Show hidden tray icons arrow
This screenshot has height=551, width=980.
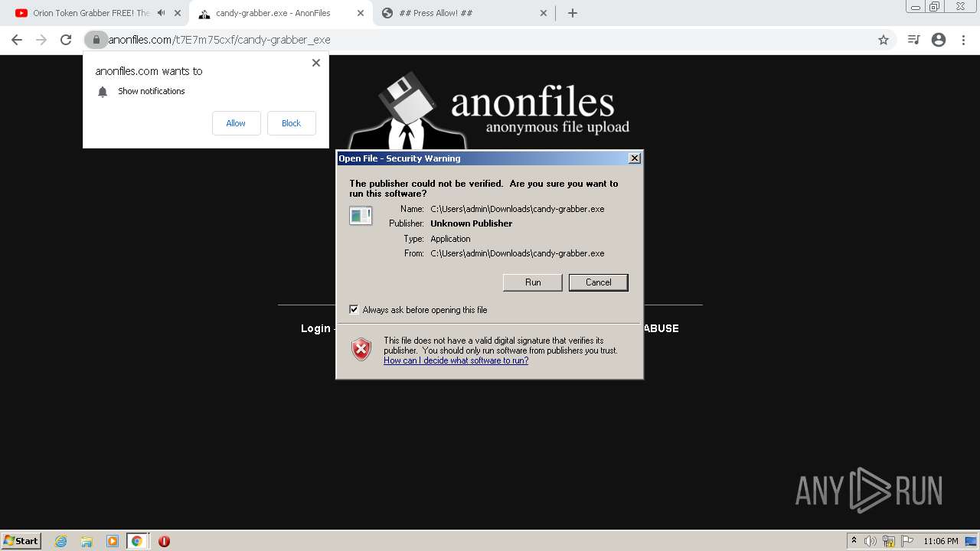coord(854,541)
